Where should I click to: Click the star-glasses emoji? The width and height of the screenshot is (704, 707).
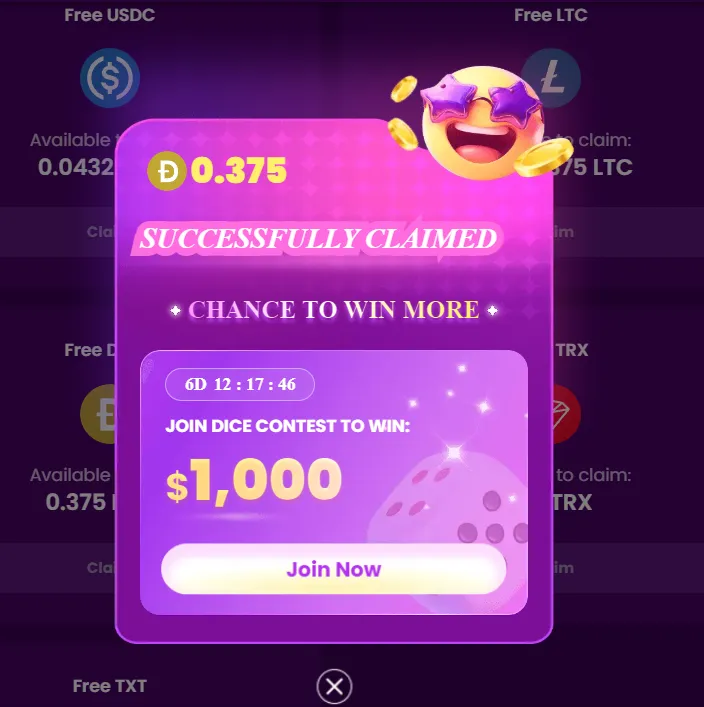click(x=481, y=123)
